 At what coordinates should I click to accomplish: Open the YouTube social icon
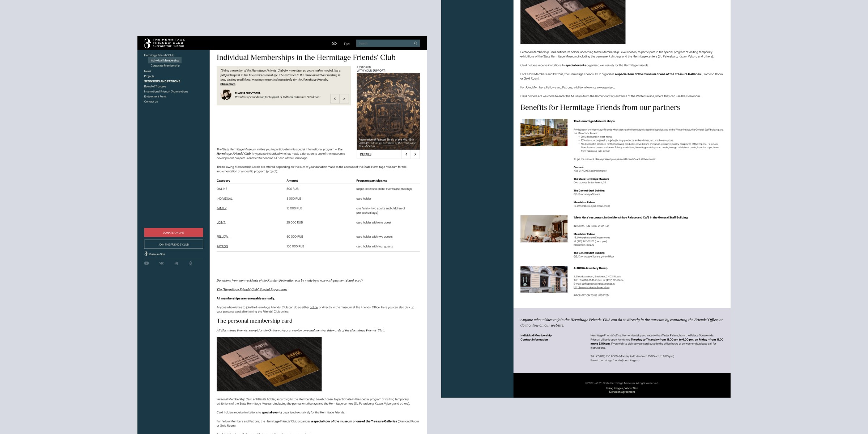point(146,263)
